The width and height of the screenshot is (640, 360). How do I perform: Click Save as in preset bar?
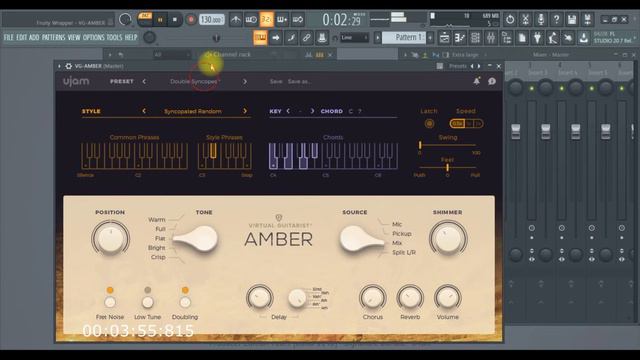pos(299,81)
